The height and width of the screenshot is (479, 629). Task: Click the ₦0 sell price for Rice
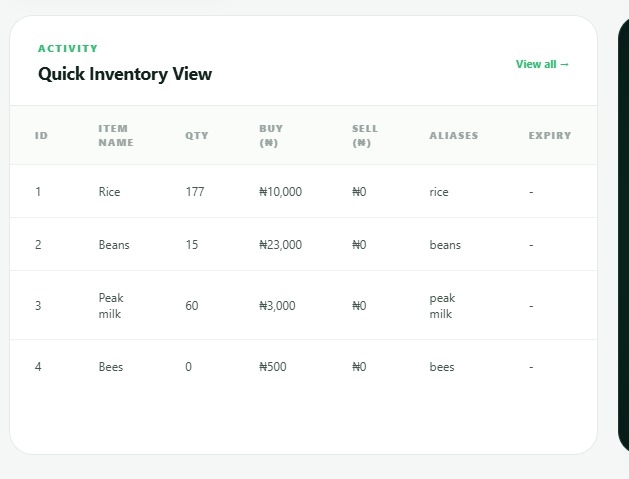click(359, 192)
